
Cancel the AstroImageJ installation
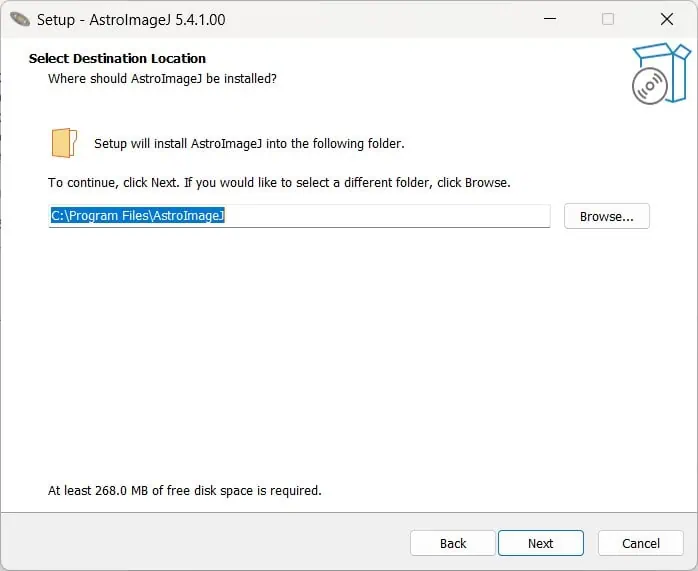(641, 543)
